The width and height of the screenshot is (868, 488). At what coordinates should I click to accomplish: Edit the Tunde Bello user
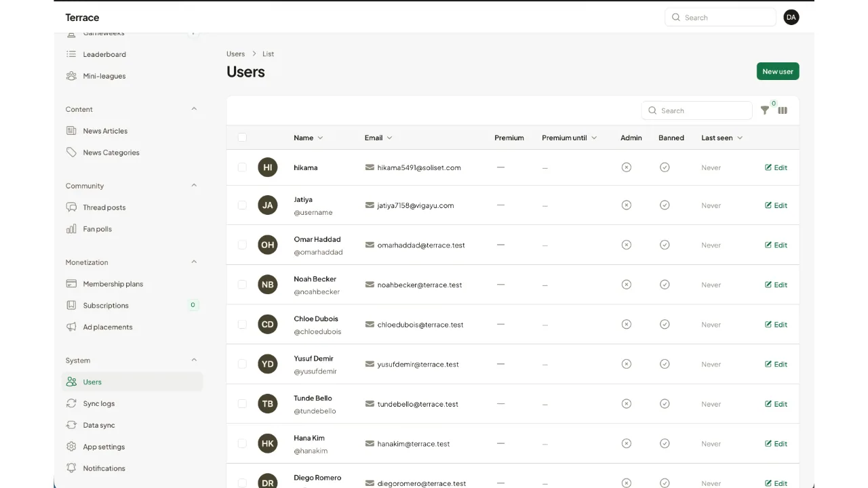(x=776, y=404)
